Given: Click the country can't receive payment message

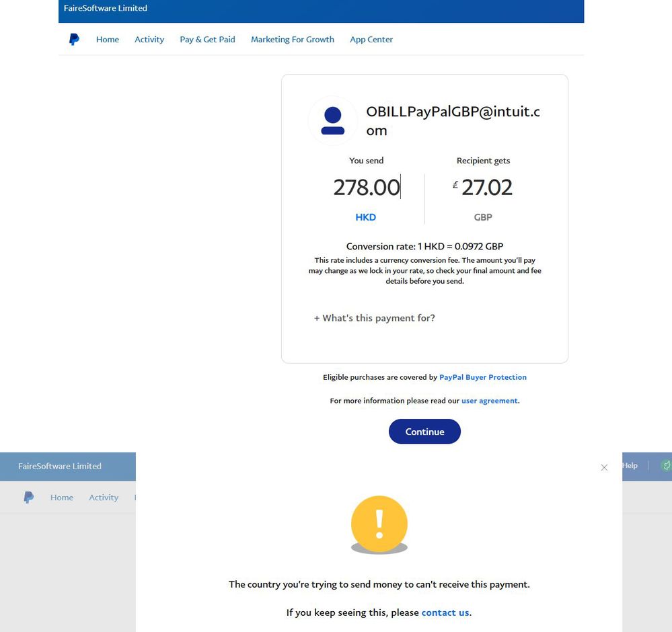Looking at the screenshot, I should coord(379,584).
